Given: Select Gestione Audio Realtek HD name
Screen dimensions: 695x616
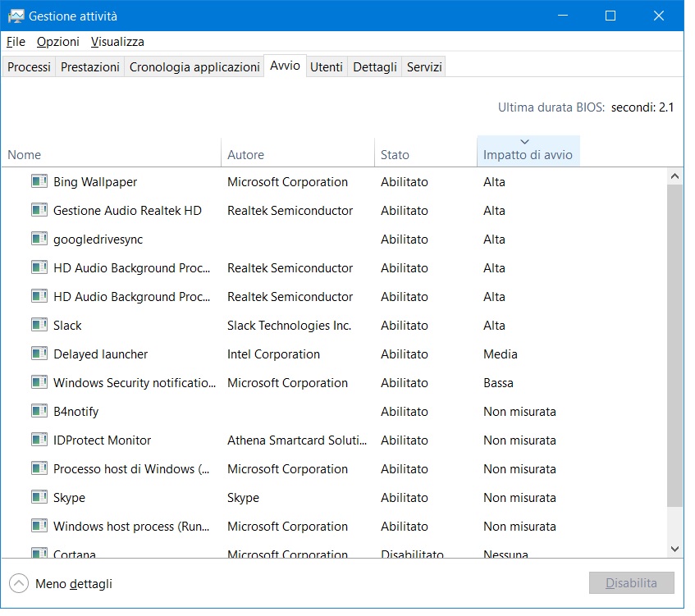Looking at the screenshot, I should [x=127, y=211].
